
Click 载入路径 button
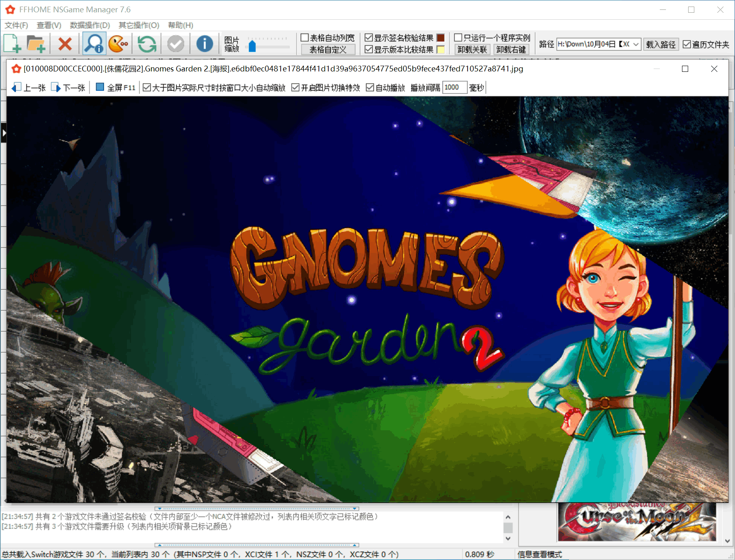click(661, 44)
